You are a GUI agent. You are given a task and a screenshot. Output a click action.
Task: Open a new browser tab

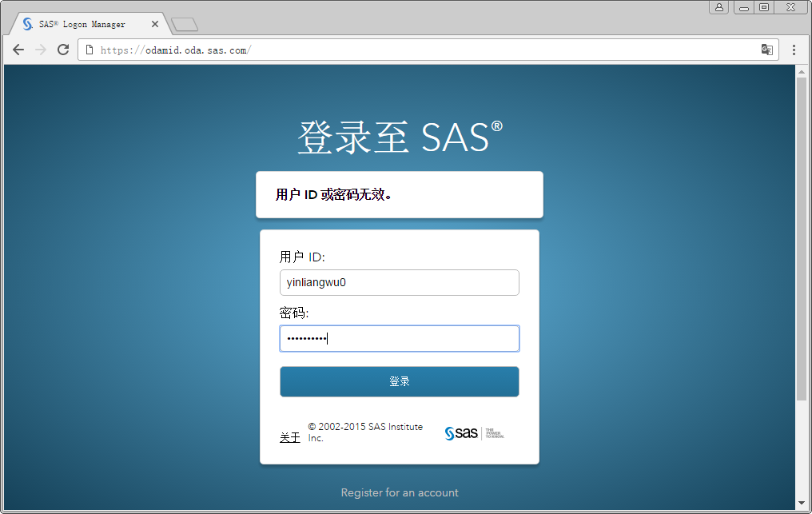(x=185, y=24)
